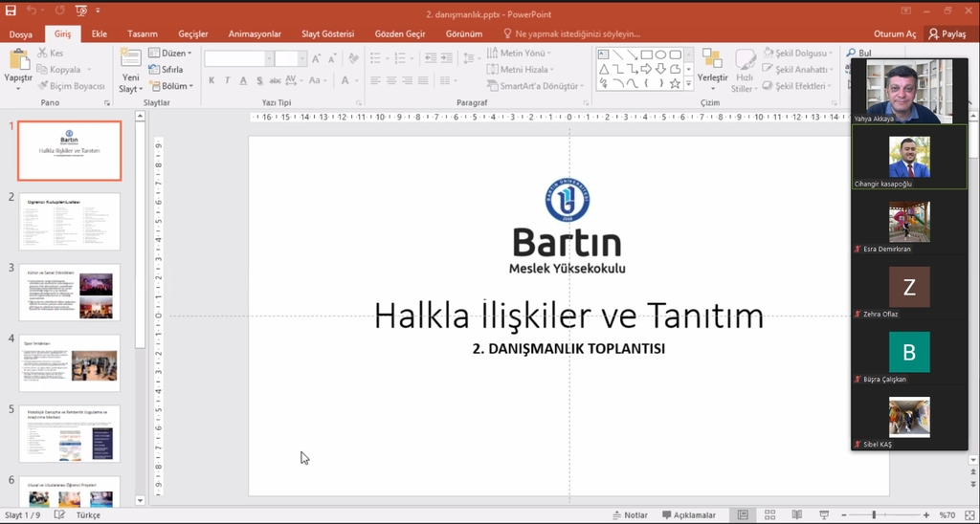The image size is (980, 524).
Task: Expand the Bölüm section dropdown
Action: (x=176, y=86)
